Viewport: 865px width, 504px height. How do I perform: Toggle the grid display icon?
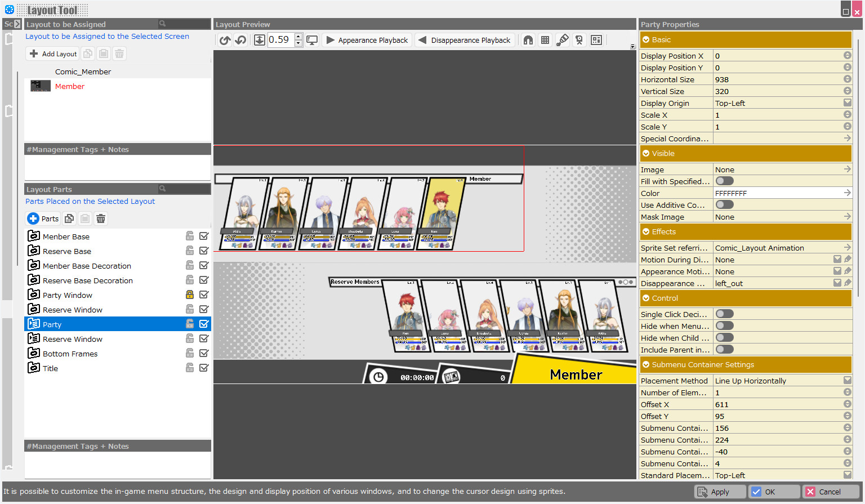(545, 39)
